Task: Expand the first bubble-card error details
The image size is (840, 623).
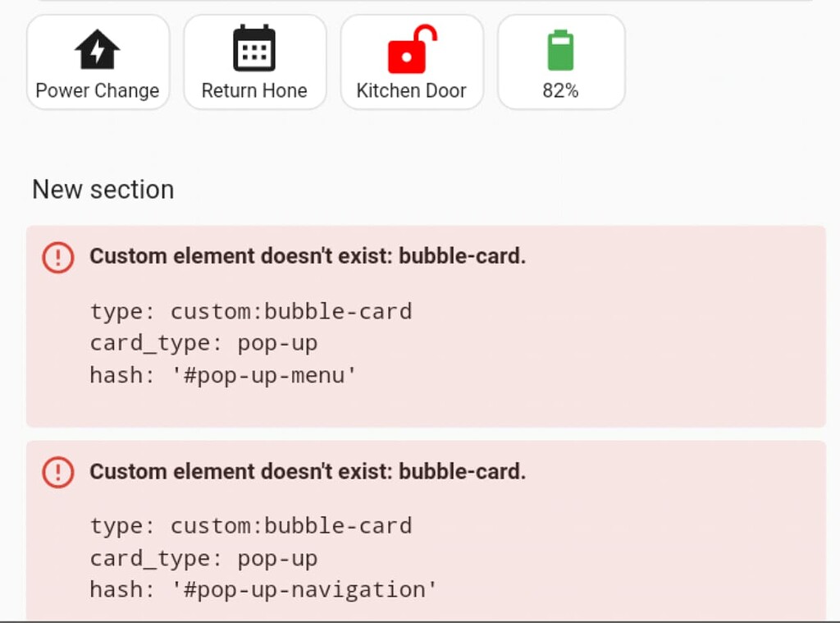Action: click(308, 256)
